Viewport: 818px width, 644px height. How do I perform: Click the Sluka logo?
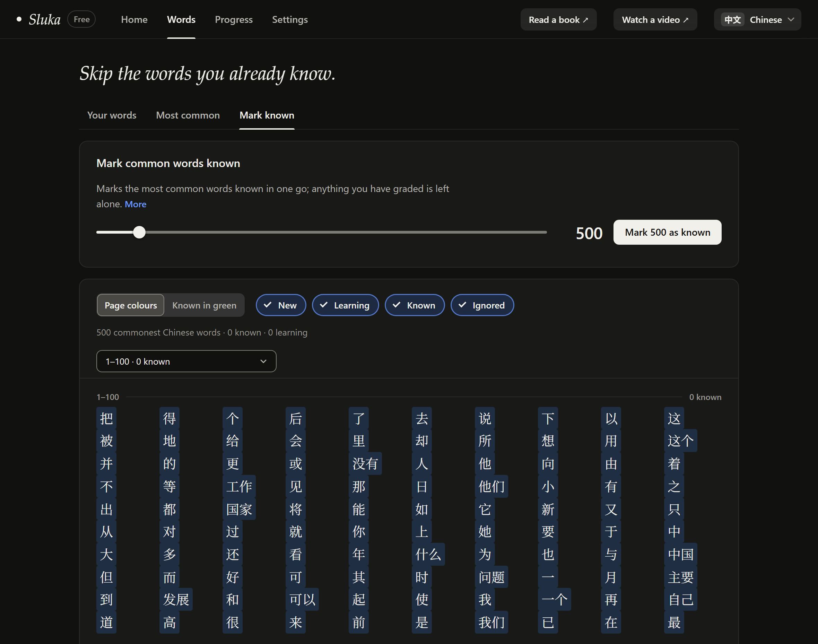coord(44,20)
